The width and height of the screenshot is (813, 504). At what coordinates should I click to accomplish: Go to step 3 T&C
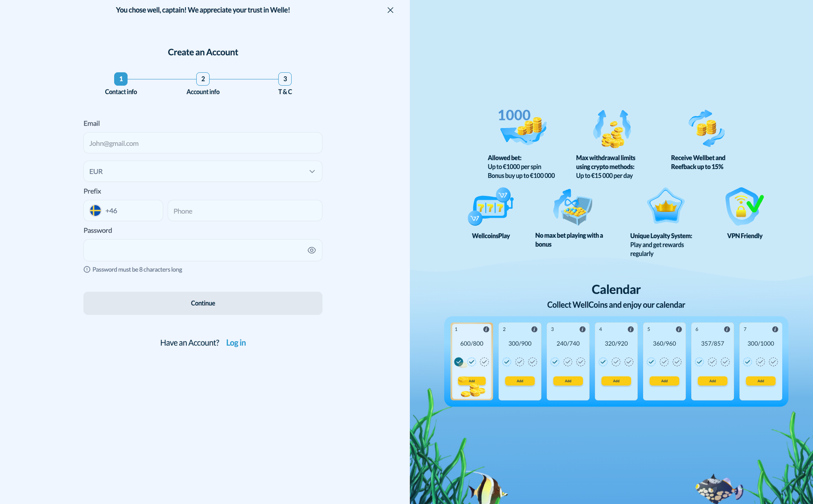point(285,79)
